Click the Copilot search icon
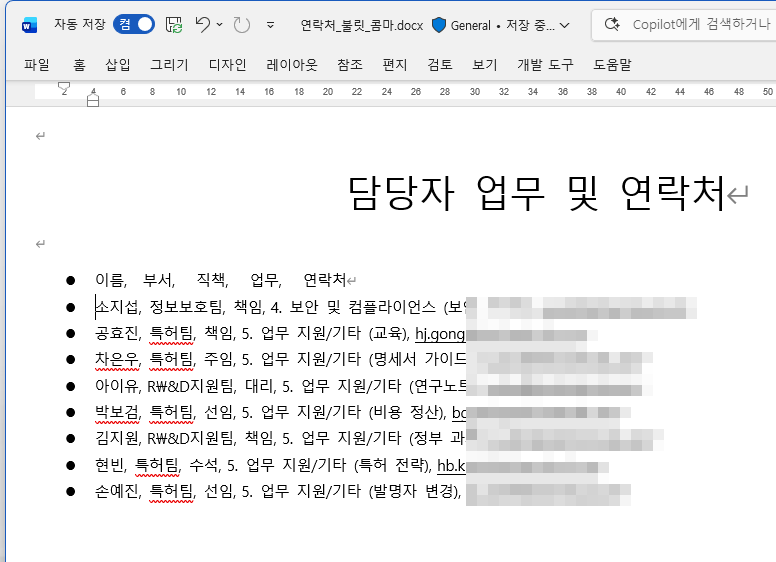The image size is (776, 562). pyautogui.click(x=612, y=24)
